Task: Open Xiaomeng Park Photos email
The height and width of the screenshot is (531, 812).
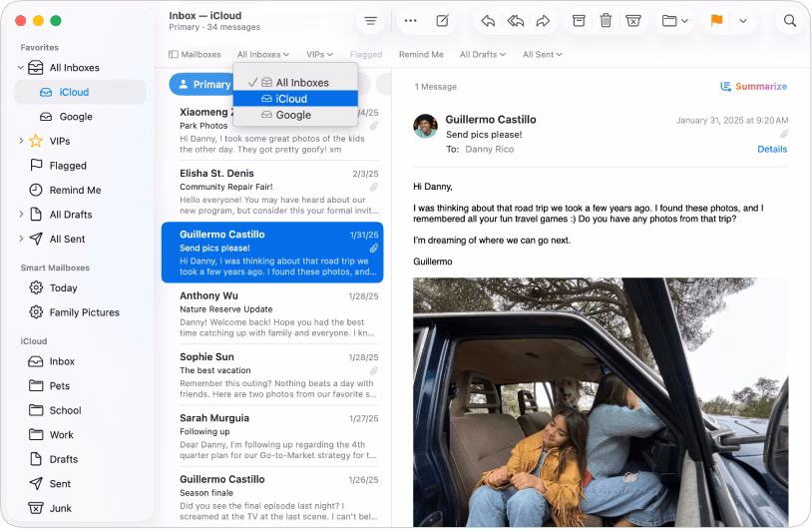Action: point(272,130)
